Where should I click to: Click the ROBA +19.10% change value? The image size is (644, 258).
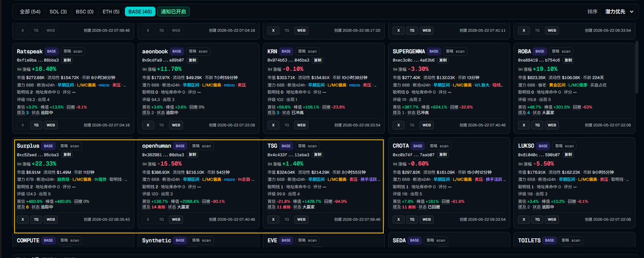[544, 70]
